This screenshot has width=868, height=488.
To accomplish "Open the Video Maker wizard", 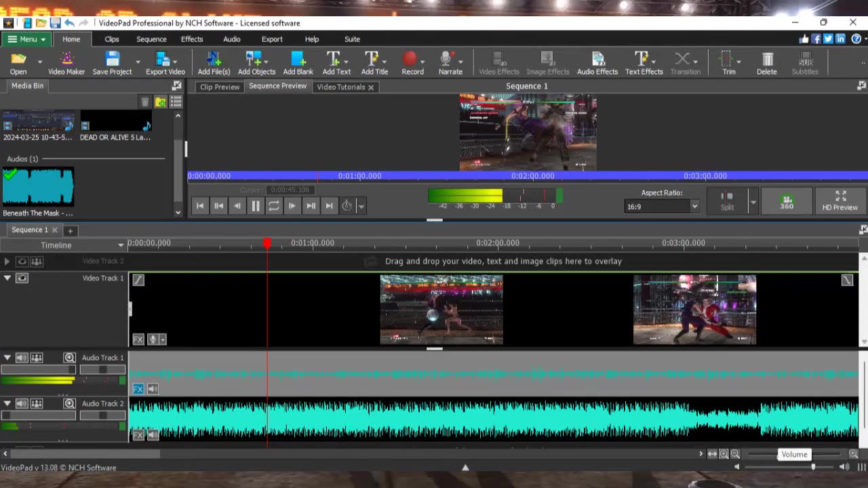I will [66, 64].
